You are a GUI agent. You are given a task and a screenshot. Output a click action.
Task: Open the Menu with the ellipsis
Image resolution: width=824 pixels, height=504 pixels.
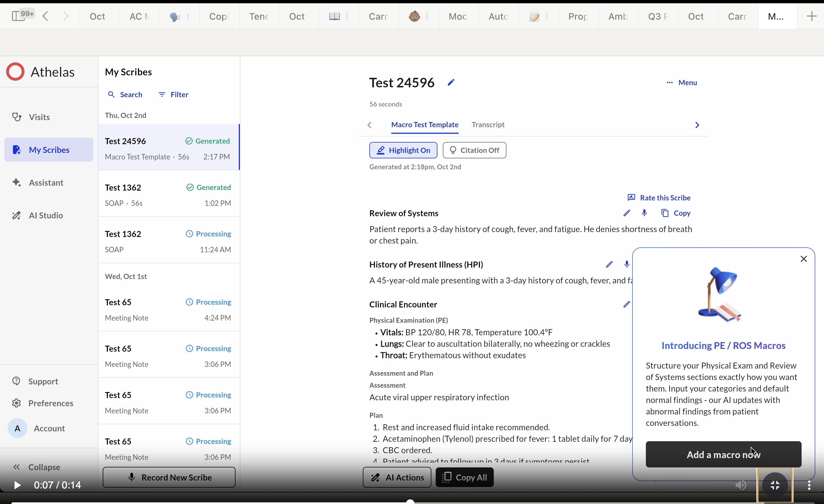(681, 82)
